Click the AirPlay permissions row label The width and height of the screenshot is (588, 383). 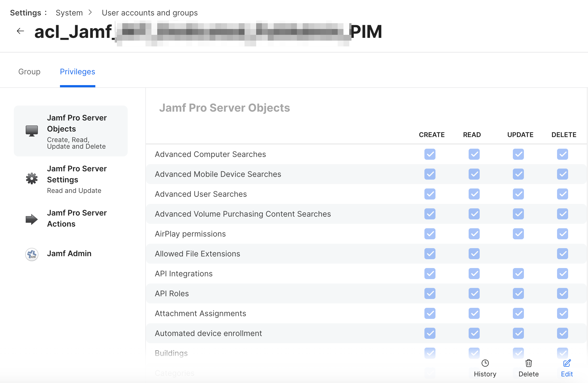point(190,234)
